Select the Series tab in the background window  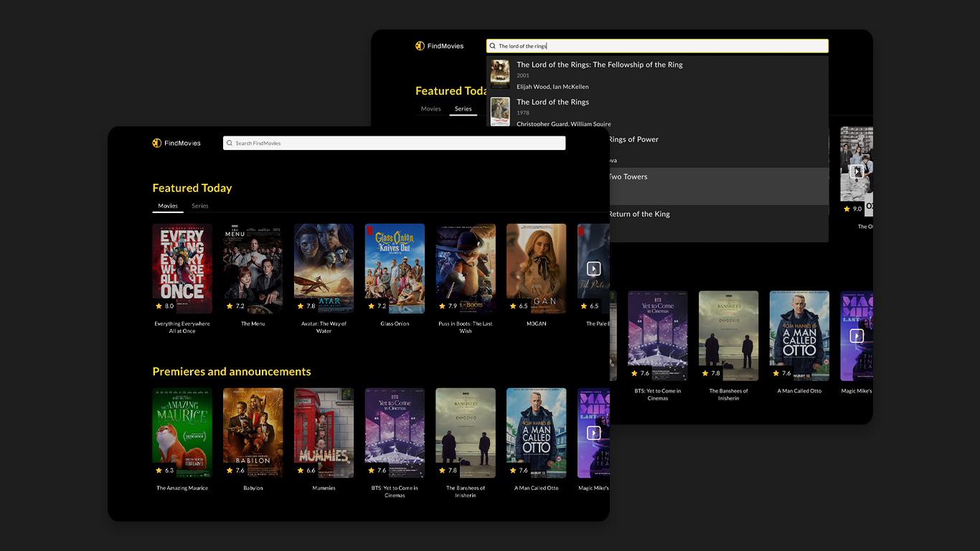(x=463, y=108)
